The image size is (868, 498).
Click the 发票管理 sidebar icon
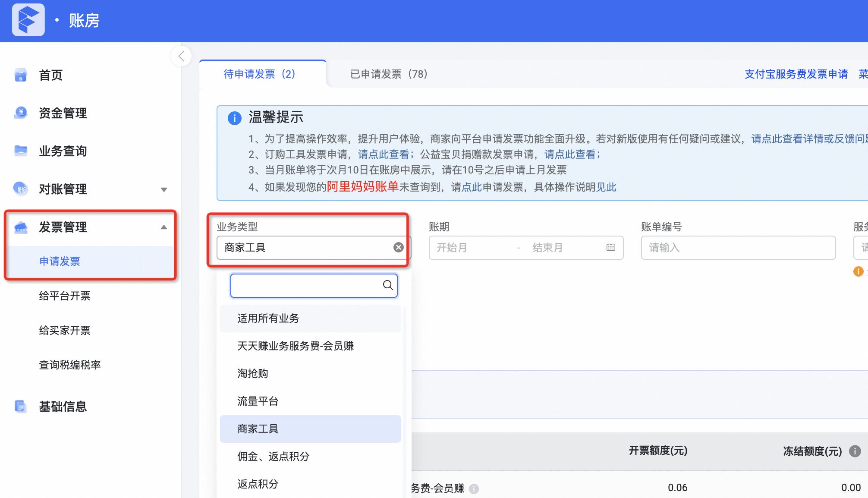(x=21, y=227)
